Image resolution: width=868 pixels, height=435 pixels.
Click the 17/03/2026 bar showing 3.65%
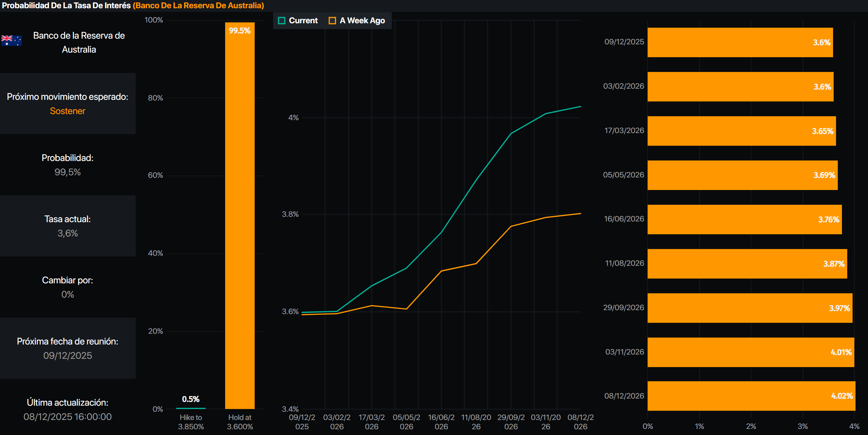click(x=741, y=131)
